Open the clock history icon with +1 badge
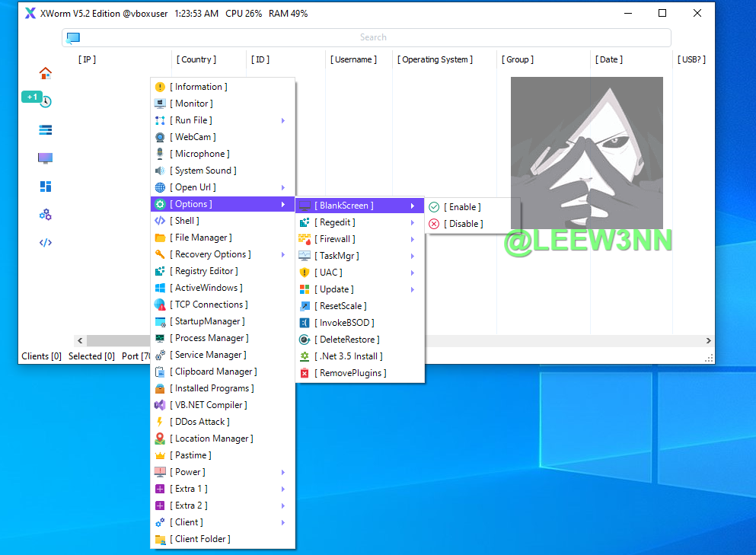The image size is (756, 555). click(x=45, y=101)
